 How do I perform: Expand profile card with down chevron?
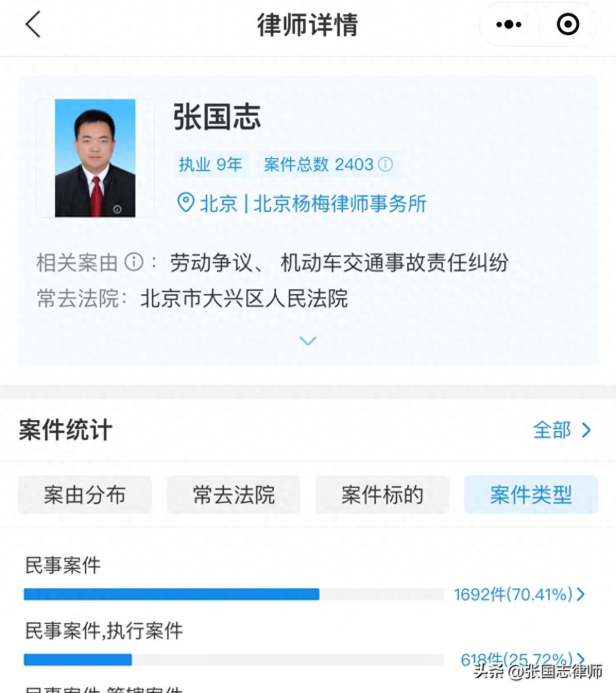click(x=308, y=341)
